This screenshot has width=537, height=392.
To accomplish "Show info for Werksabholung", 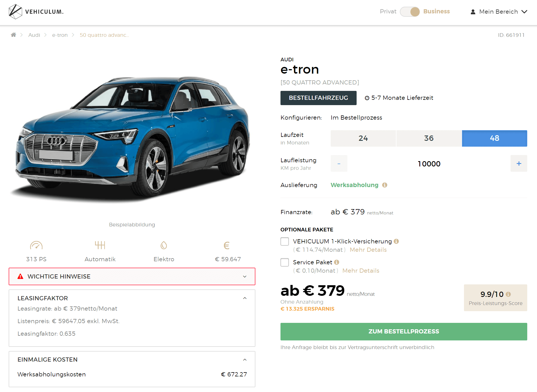I will click(385, 185).
